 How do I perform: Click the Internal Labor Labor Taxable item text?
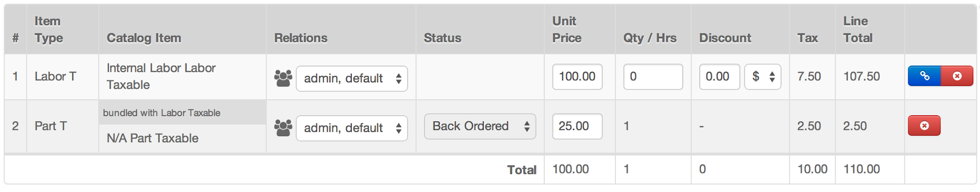coord(161,76)
